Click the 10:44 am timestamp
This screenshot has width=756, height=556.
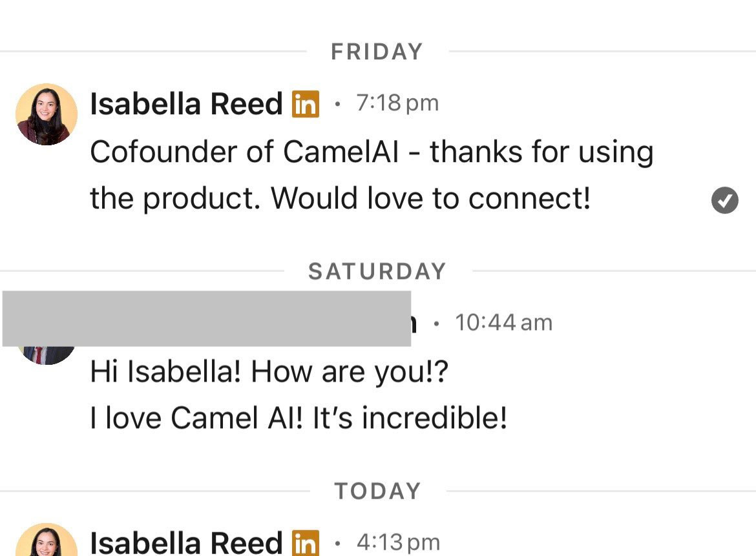point(503,323)
